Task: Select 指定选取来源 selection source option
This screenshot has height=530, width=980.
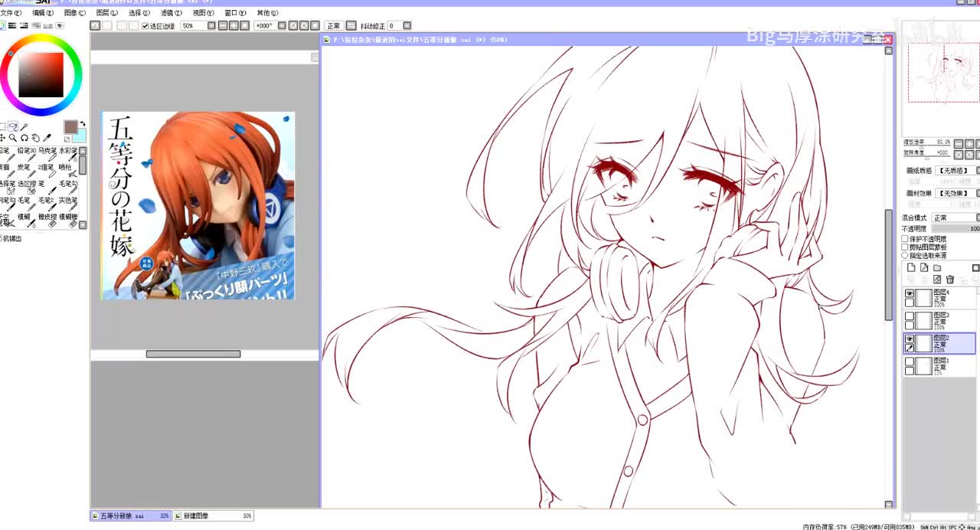Action: (x=904, y=254)
